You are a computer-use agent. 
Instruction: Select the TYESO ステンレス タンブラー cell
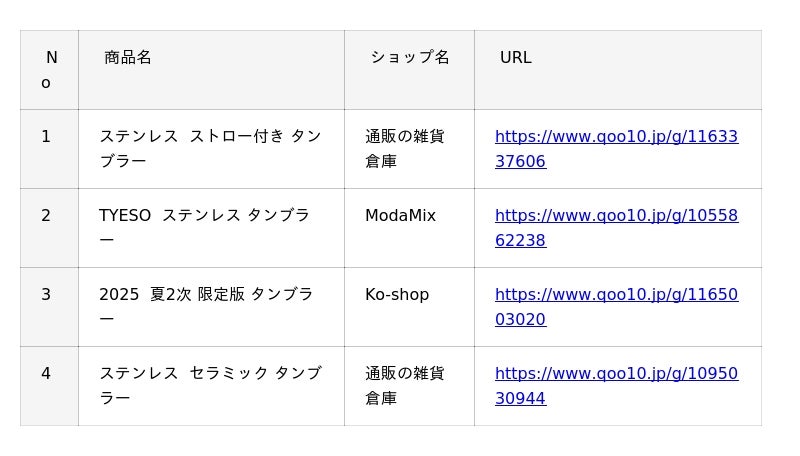[x=205, y=227]
